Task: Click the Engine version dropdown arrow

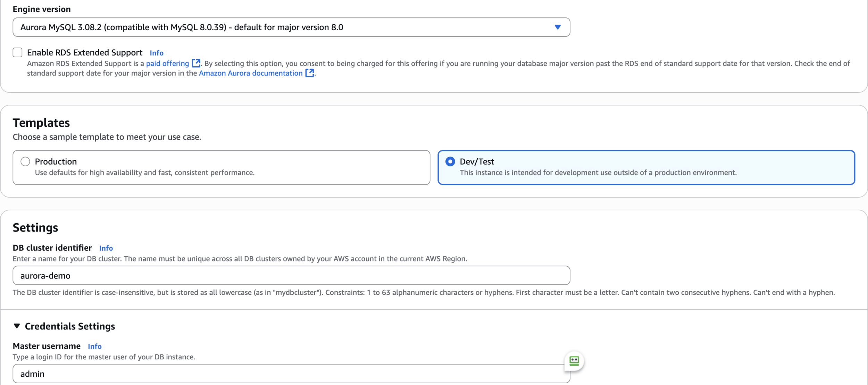Action: [x=558, y=27]
